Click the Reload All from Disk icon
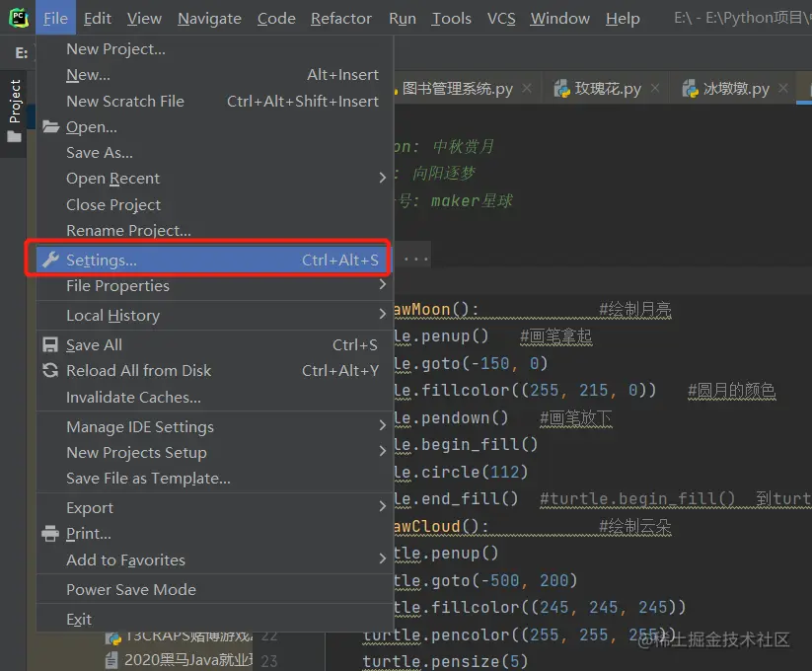The image size is (812, 671). 50,370
